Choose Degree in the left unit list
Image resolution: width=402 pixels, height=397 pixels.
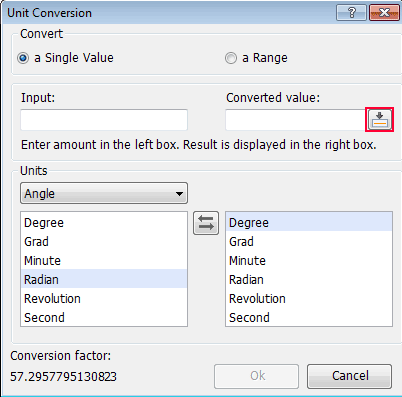tap(104, 222)
